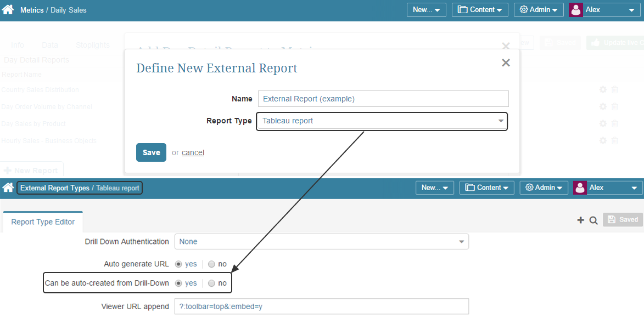Expand the Drill Down Authentication dropdown
The image size is (644, 318).
tap(321, 241)
